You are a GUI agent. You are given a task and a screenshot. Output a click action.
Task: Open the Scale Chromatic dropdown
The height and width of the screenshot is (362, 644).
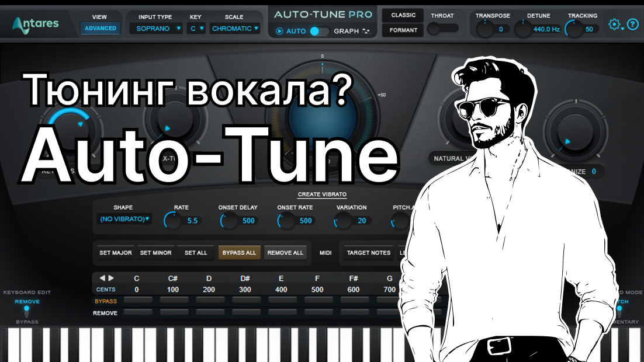point(234,29)
